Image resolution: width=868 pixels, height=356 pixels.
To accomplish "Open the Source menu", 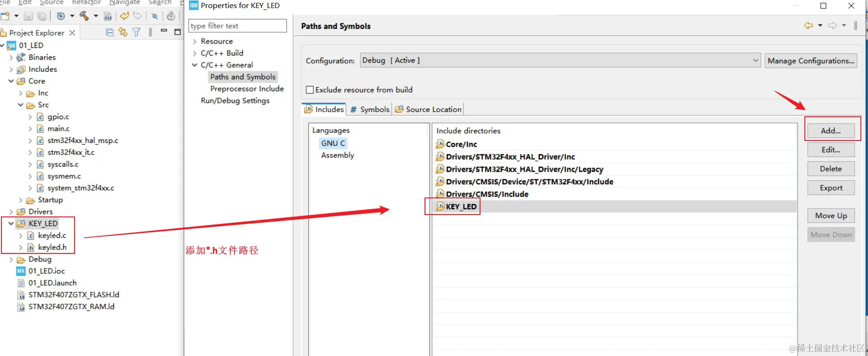I will (x=51, y=2).
